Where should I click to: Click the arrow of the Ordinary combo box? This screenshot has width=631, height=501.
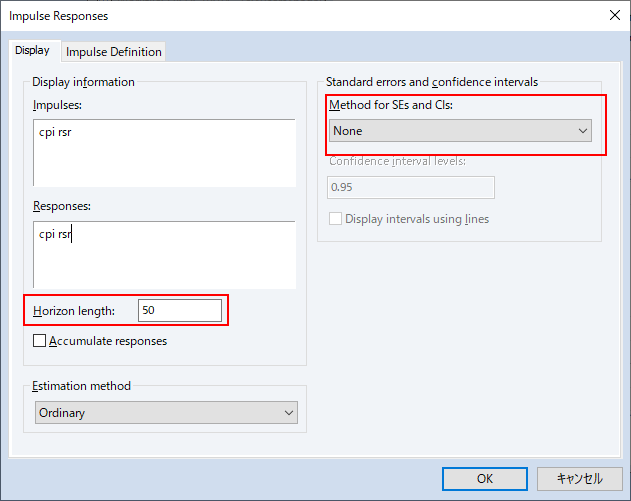pos(289,413)
